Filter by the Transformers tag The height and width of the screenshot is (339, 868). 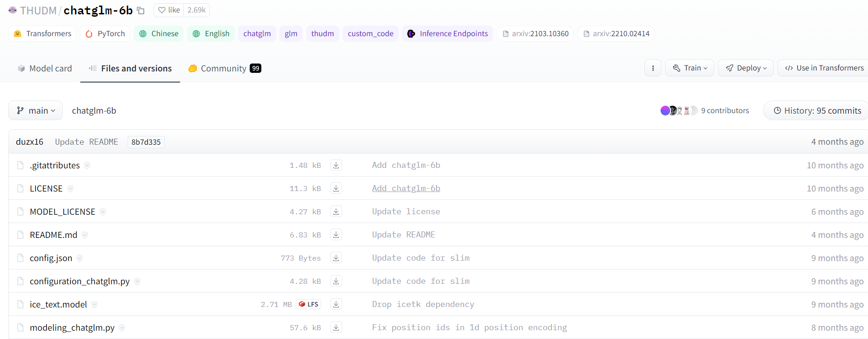click(x=42, y=33)
